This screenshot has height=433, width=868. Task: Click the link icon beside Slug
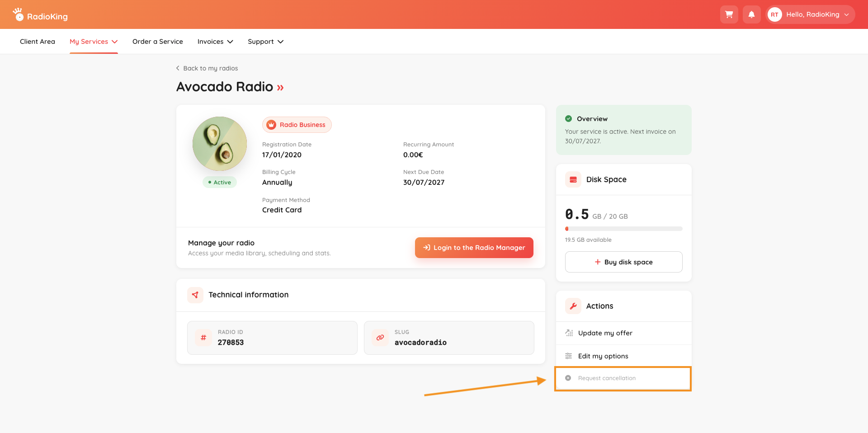(380, 338)
